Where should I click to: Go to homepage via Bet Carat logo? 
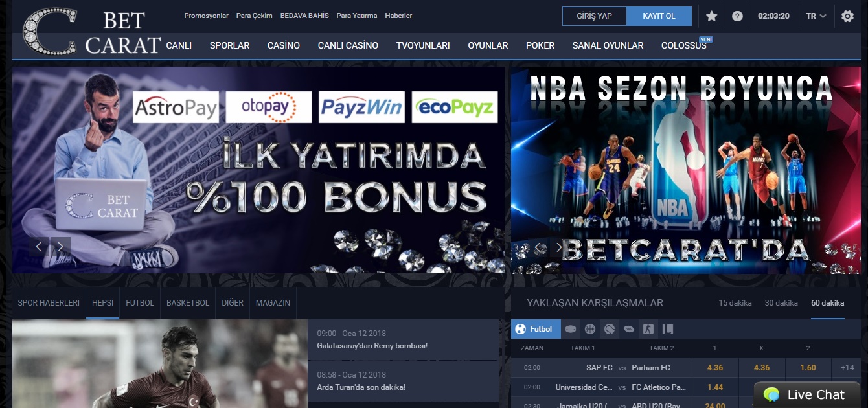pyautogui.click(x=91, y=31)
